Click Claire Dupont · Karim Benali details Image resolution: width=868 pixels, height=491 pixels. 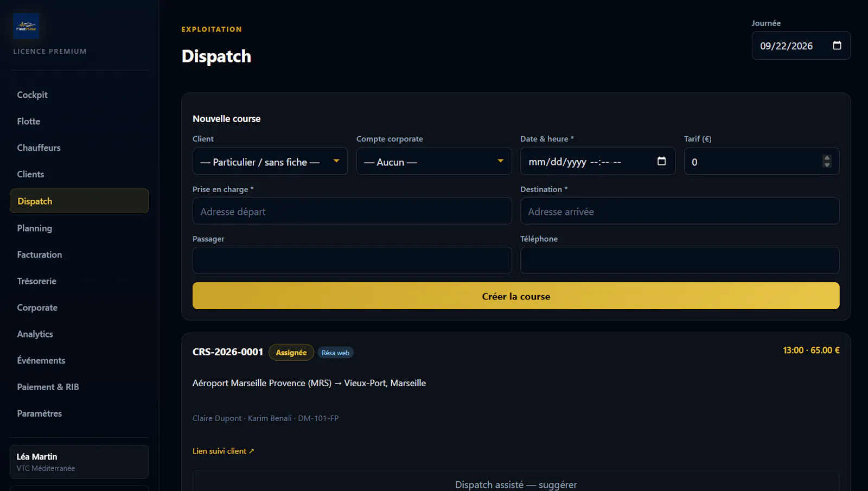point(265,418)
